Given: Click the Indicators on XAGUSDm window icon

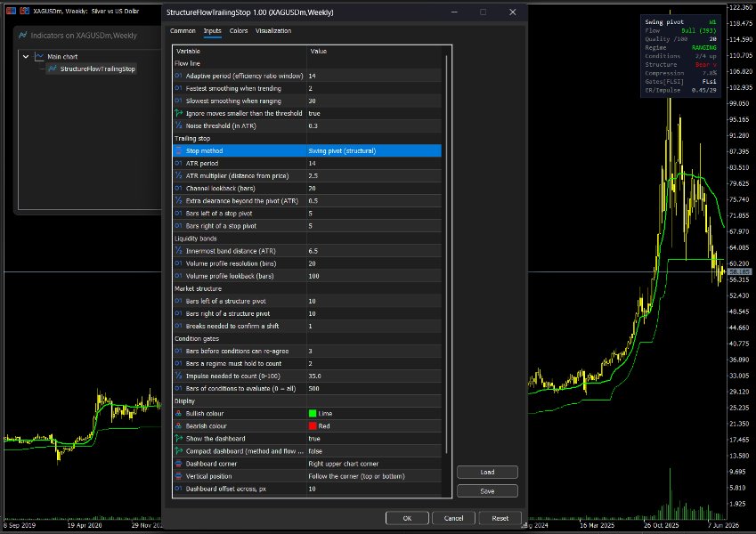Looking at the screenshot, I should [22, 36].
